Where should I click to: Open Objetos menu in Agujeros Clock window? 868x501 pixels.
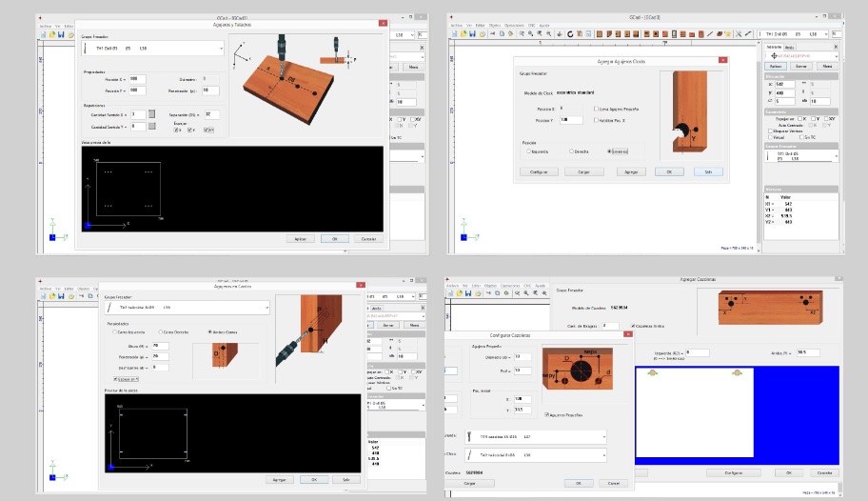coord(494,26)
